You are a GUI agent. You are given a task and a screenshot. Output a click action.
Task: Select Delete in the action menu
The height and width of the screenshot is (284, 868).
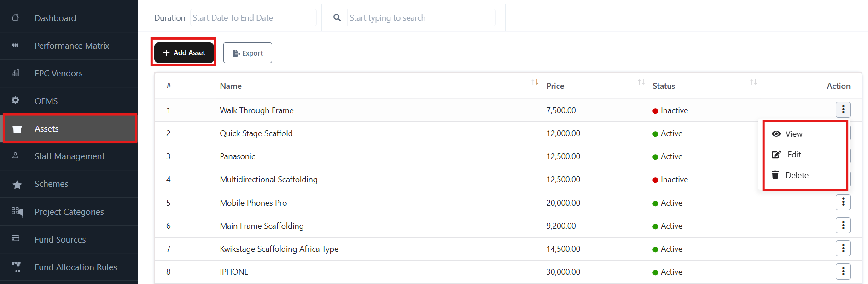(x=796, y=175)
